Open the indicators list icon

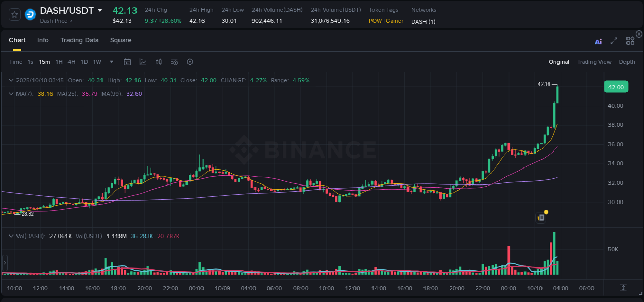(x=174, y=62)
